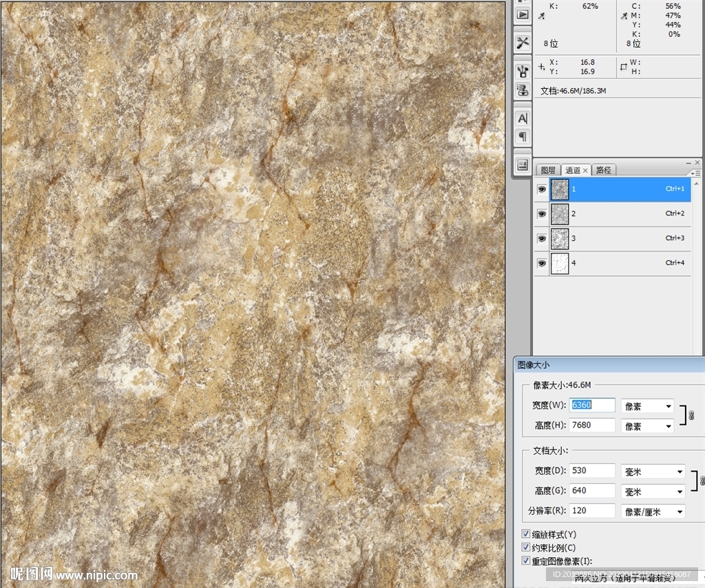Switch to the 路径 tab
Viewport: 705px width, 588px height.
[604, 170]
